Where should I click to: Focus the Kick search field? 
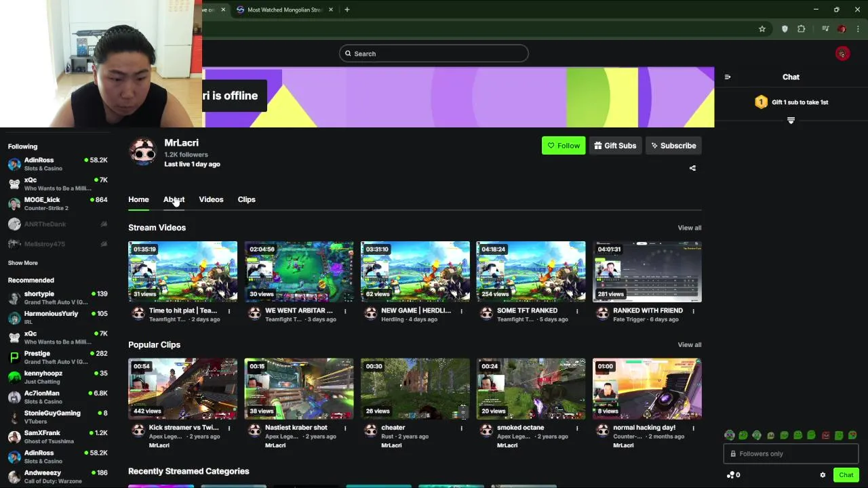coord(434,54)
